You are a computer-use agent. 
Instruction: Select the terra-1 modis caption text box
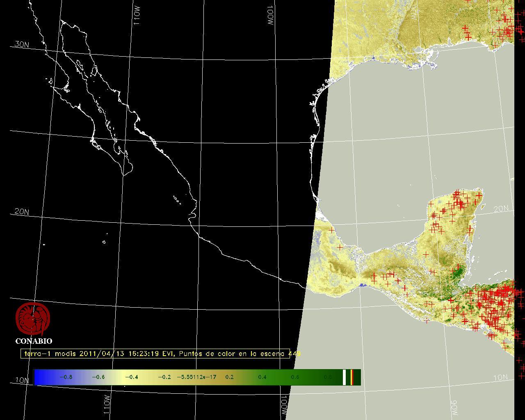click(x=155, y=354)
